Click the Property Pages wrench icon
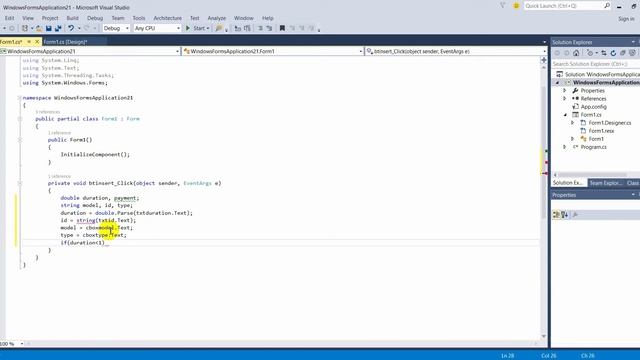This screenshot has width=640, height=360. (575, 215)
